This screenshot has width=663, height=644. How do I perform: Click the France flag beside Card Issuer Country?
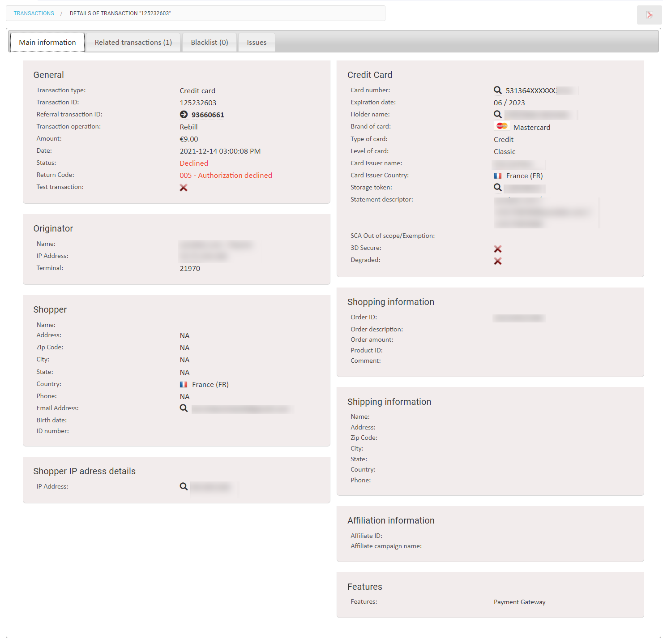[497, 176]
